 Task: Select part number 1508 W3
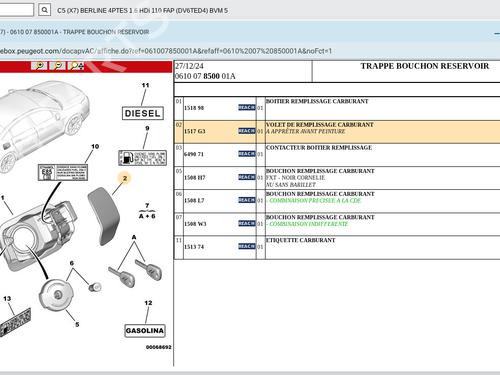click(x=195, y=224)
